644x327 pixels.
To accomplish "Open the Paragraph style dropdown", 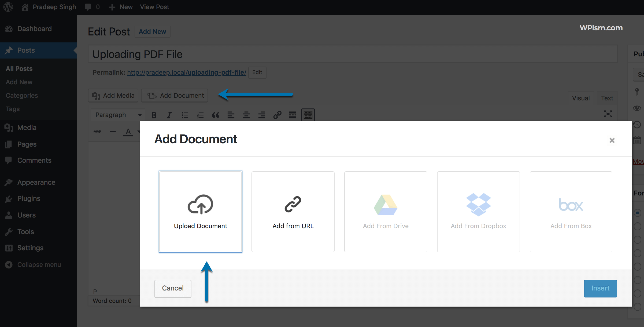I will pyautogui.click(x=117, y=115).
